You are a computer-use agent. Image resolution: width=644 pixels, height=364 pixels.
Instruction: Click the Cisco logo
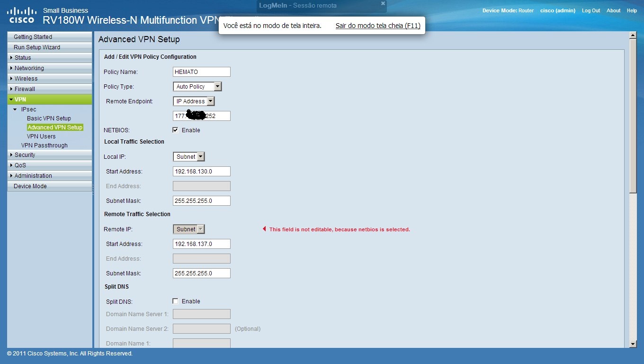[22, 15]
